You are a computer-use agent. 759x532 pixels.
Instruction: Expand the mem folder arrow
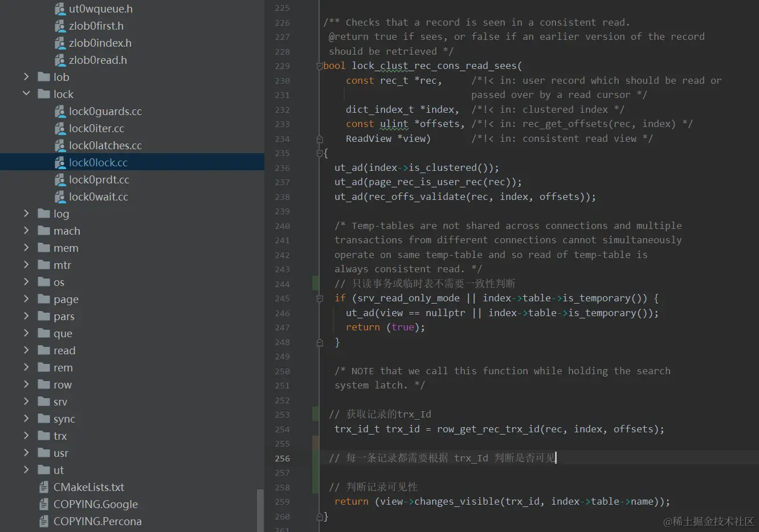26,247
